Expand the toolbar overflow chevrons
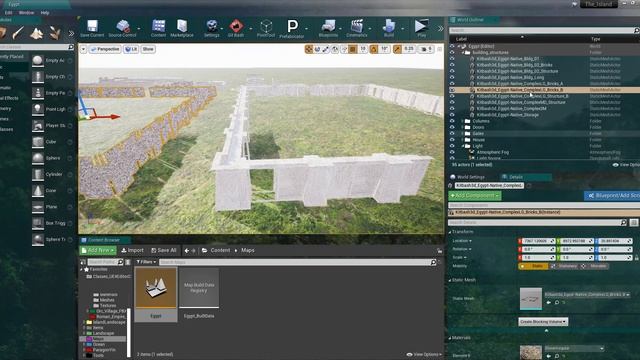Viewport: 640px width, 360px height. [x=440, y=29]
